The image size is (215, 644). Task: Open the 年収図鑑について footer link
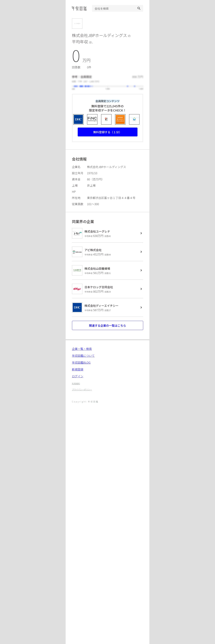(x=83, y=355)
